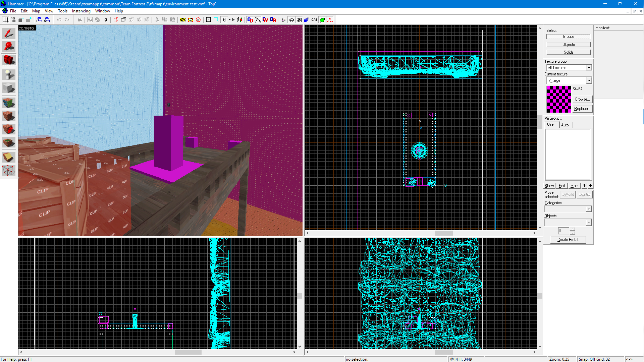Open the Tools menu
Screen dimensions: 644x362
63,11
